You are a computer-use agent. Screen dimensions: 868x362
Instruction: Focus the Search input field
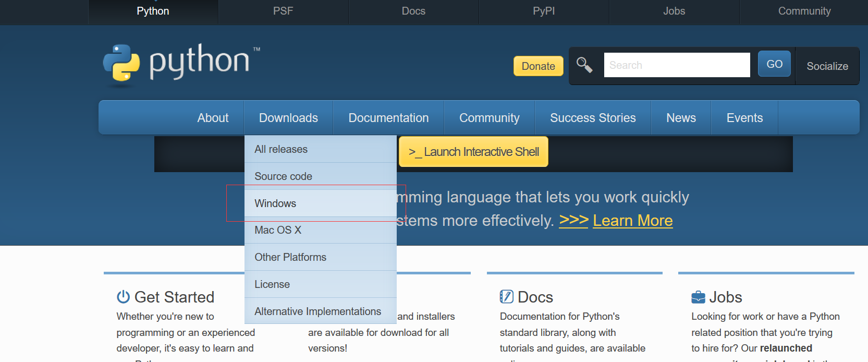(677, 65)
